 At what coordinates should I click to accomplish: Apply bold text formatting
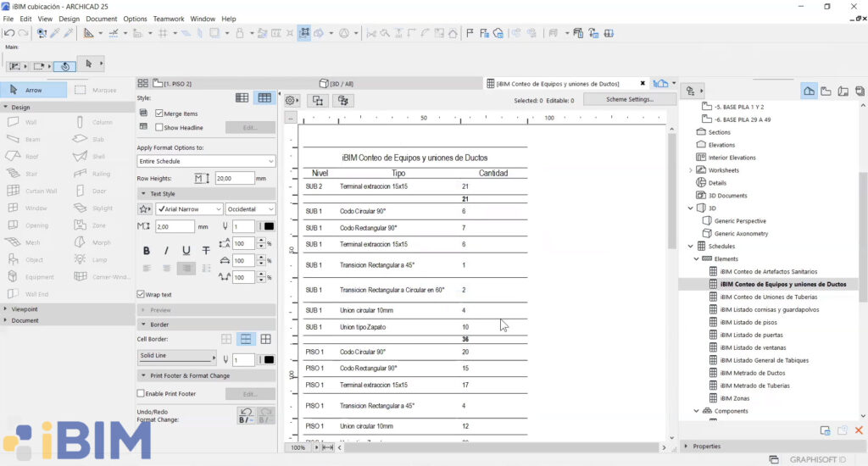click(147, 251)
